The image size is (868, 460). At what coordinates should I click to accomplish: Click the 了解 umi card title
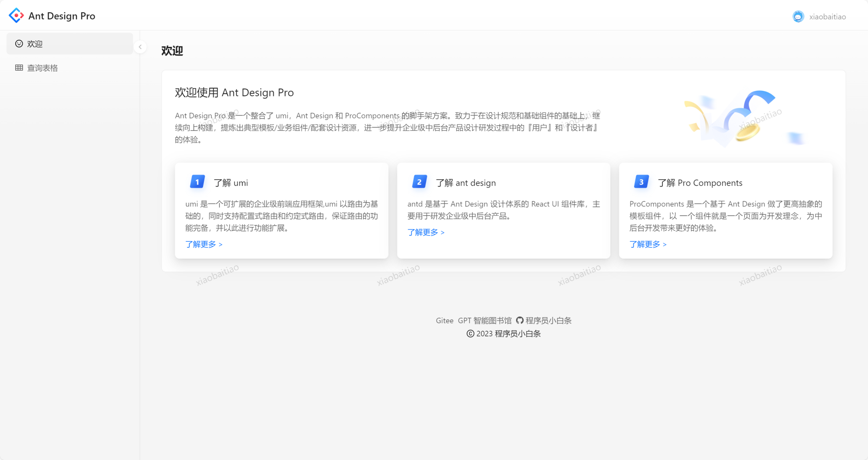[x=231, y=183]
